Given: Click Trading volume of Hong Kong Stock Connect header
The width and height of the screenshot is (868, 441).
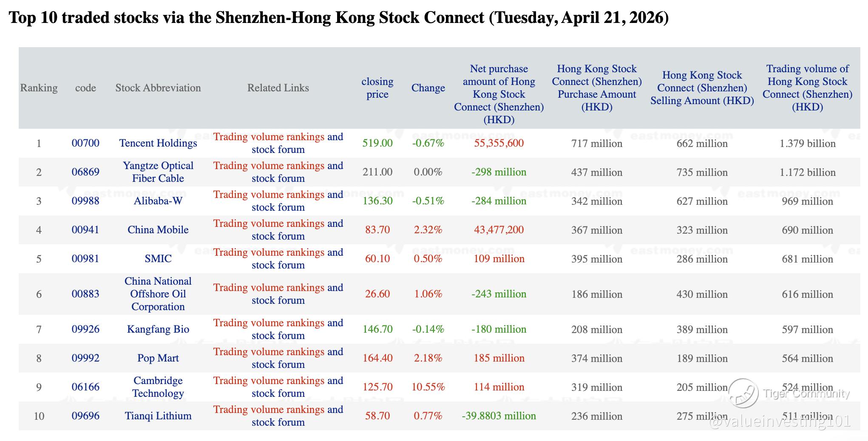Looking at the screenshot, I should click(808, 88).
